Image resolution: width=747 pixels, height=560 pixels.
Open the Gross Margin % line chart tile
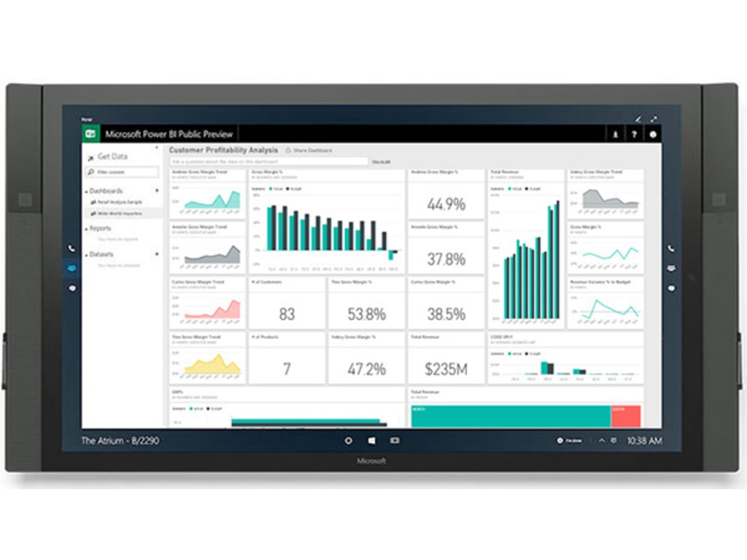[x=605, y=249]
